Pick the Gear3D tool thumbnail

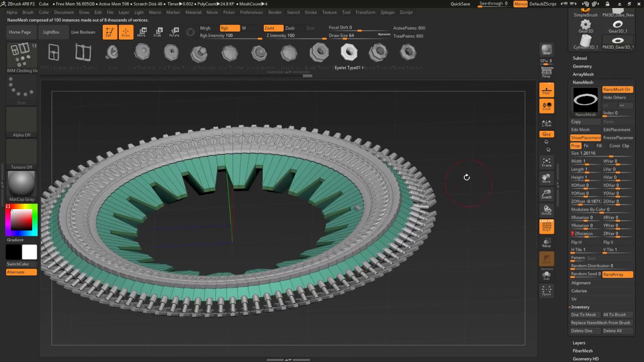point(586,26)
